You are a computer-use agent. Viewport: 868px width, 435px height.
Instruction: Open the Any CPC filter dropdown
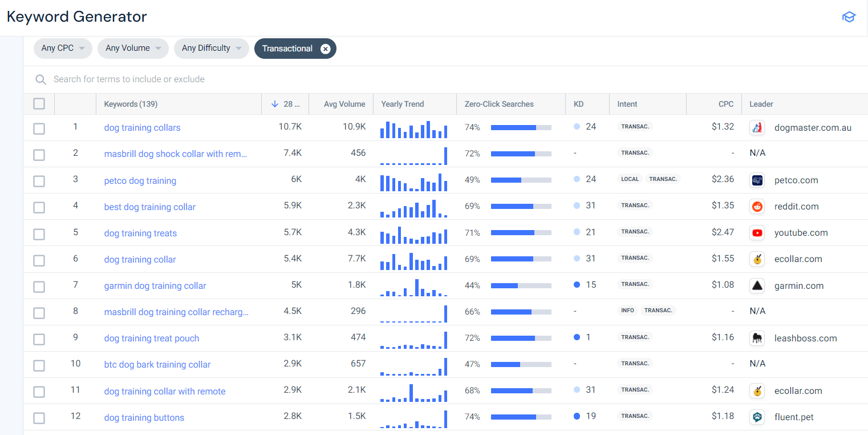click(x=63, y=49)
